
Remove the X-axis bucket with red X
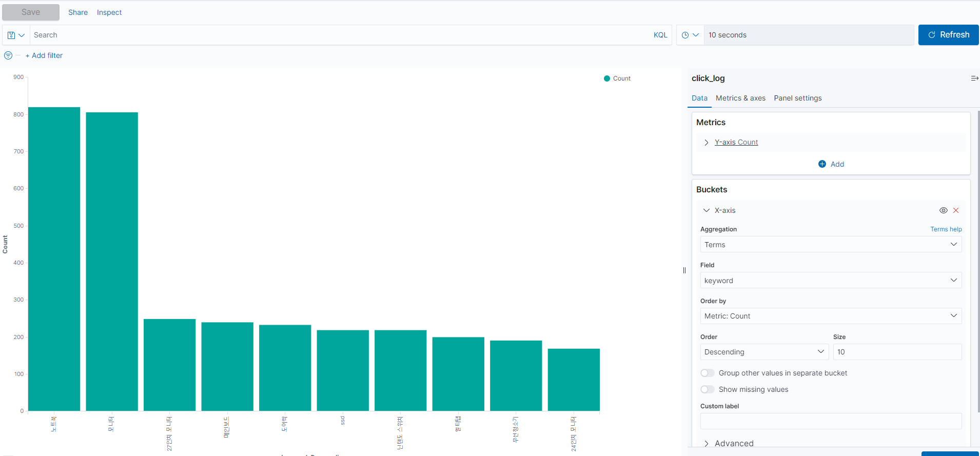tap(956, 210)
